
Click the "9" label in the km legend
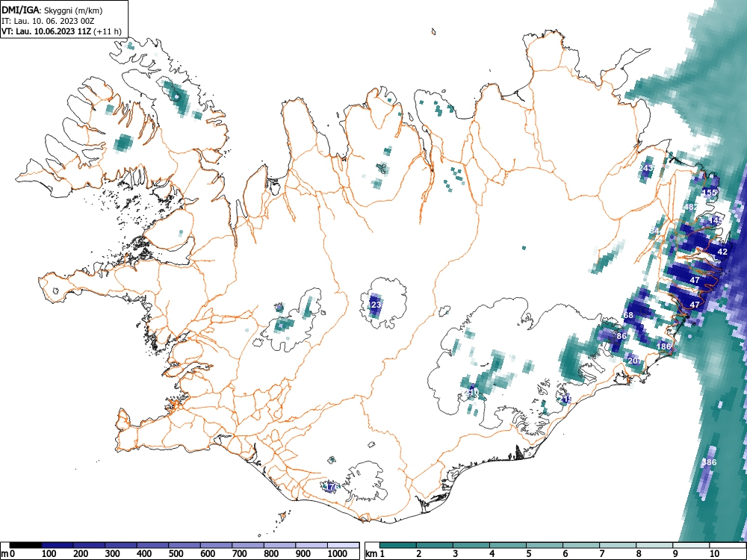point(675,554)
